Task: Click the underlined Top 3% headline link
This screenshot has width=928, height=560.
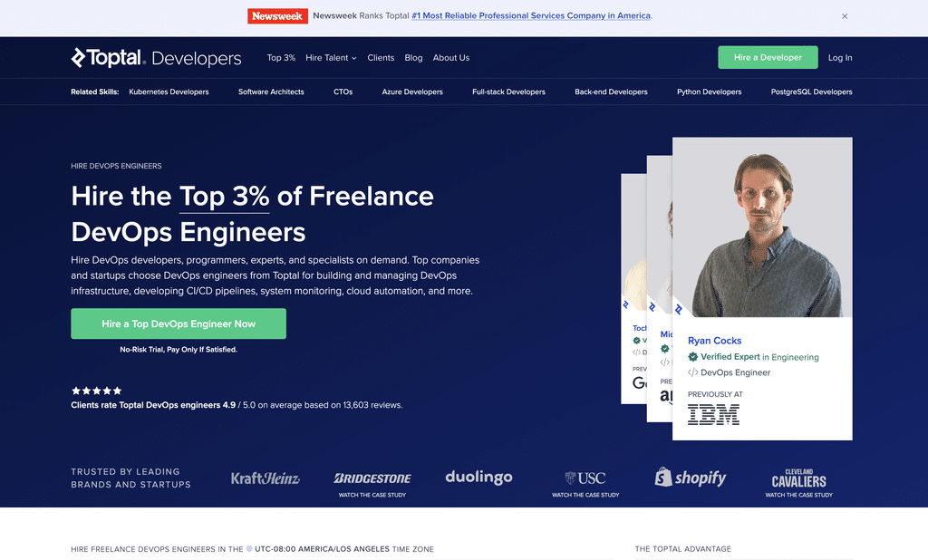Action: pyautogui.click(x=225, y=198)
